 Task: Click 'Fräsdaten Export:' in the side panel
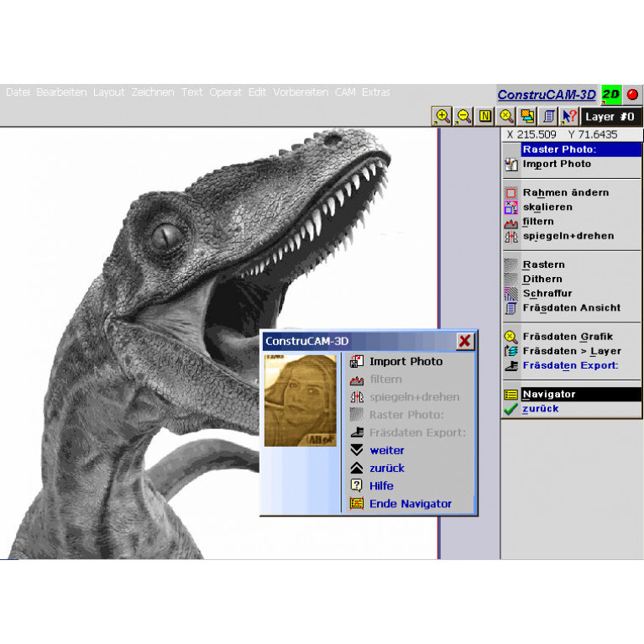570,365
